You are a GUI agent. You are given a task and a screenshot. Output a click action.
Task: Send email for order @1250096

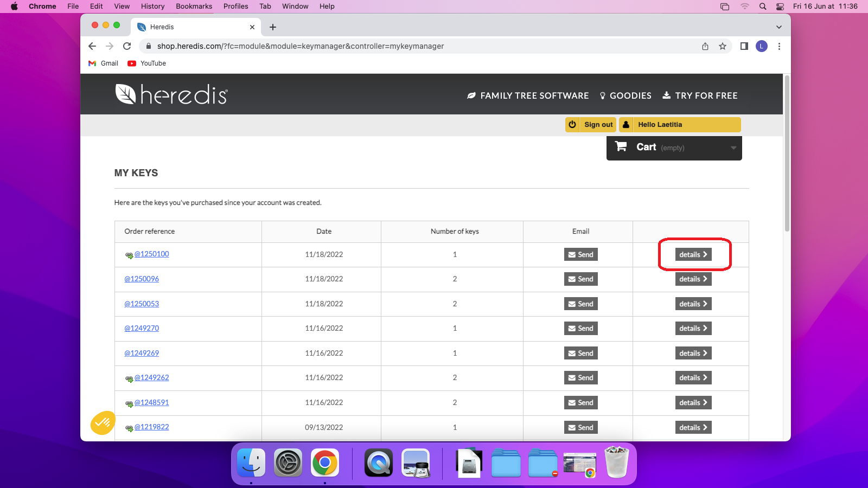580,279
